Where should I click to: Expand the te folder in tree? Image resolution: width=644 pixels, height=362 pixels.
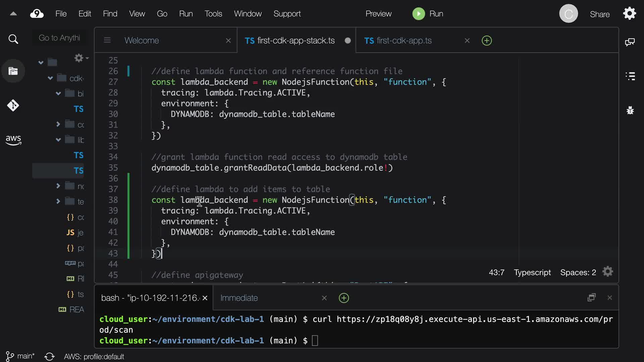click(x=58, y=201)
